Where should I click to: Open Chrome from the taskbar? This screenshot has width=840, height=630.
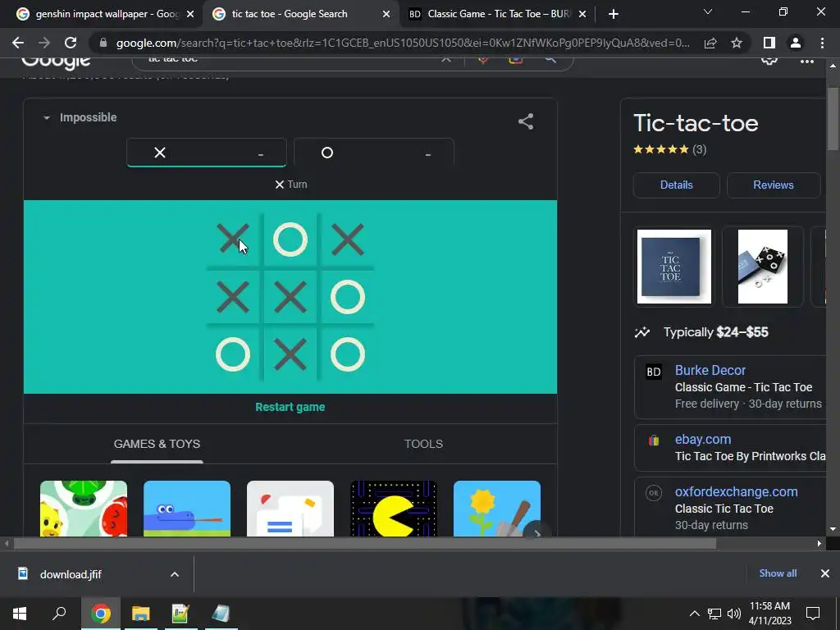[x=100, y=614]
